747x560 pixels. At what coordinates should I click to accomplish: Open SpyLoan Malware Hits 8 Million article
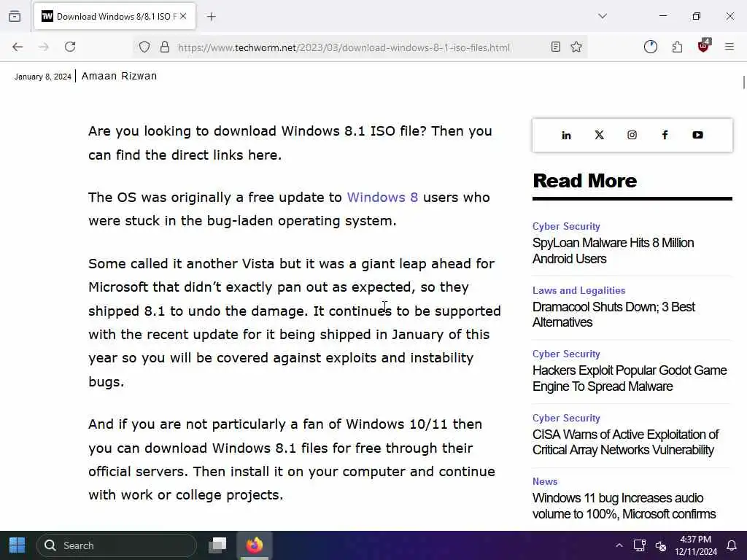tap(613, 251)
